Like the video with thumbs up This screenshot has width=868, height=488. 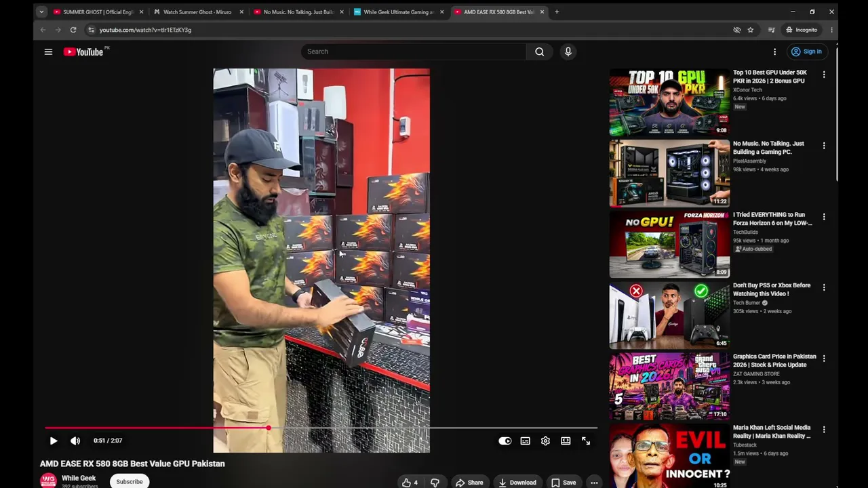(x=410, y=483)
